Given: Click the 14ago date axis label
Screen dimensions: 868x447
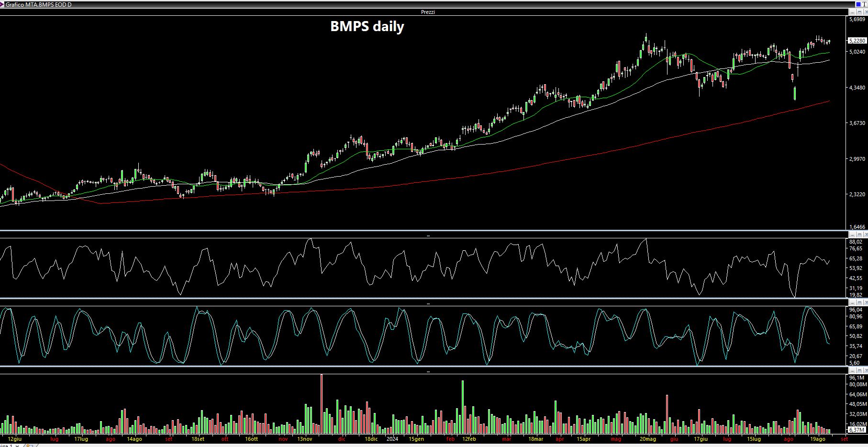Looking at the screenshot, I should click(x=134, y=439).
